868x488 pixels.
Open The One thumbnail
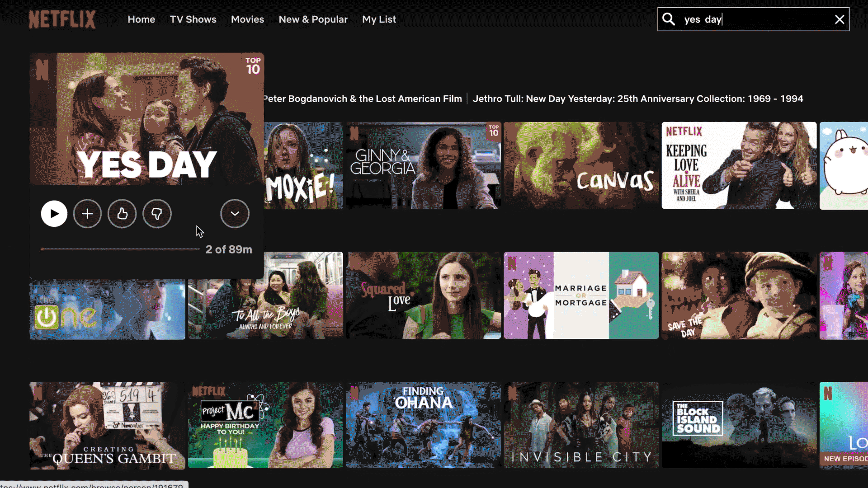pyautogui.click(x=107, y=309)
